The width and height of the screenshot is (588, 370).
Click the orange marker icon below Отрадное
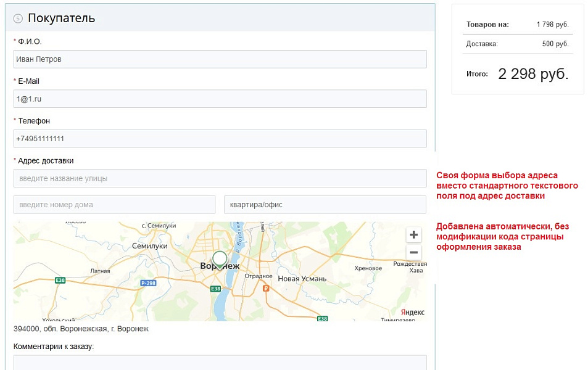(x=266, y=287)
